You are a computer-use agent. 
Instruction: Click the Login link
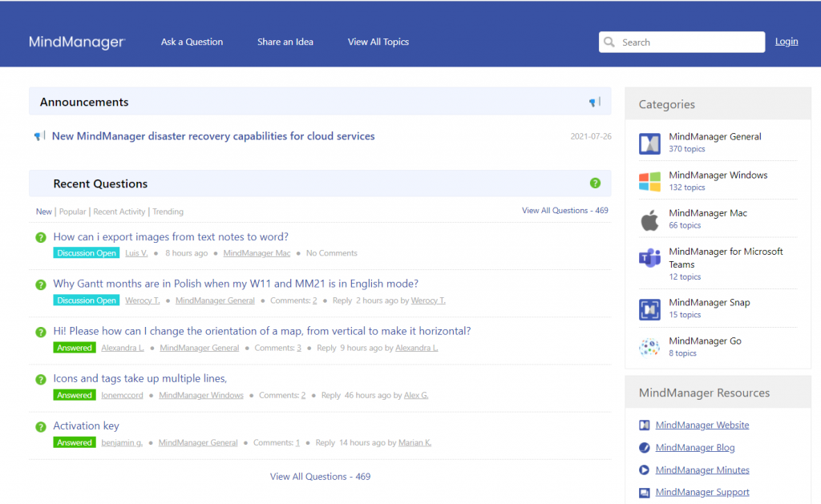pos(787,42)
